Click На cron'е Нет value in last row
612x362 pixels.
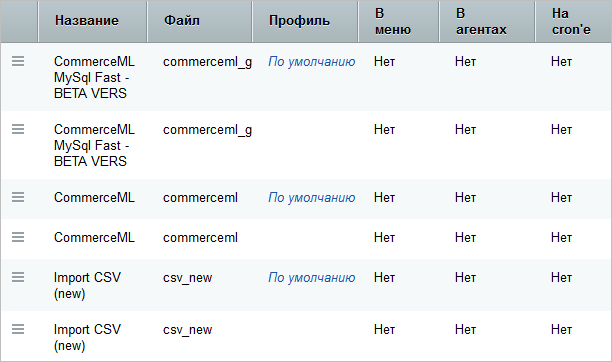tap(561, 330)
